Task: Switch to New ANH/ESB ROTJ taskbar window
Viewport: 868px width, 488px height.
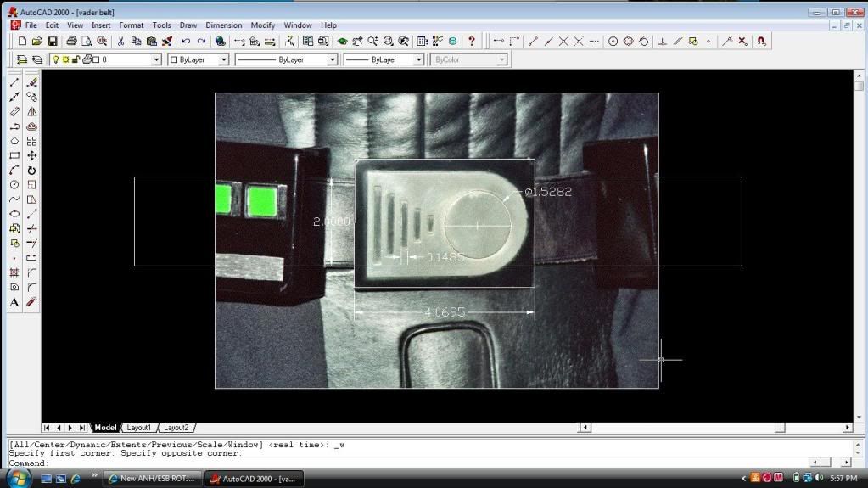Action: (153, 479)
